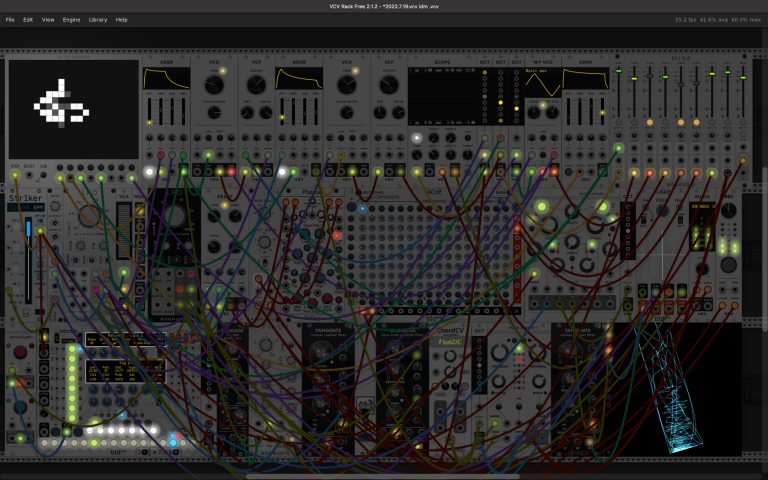
Task: Click the FREQ knob on the leftmost VCO
Action: tap(214, 85)
